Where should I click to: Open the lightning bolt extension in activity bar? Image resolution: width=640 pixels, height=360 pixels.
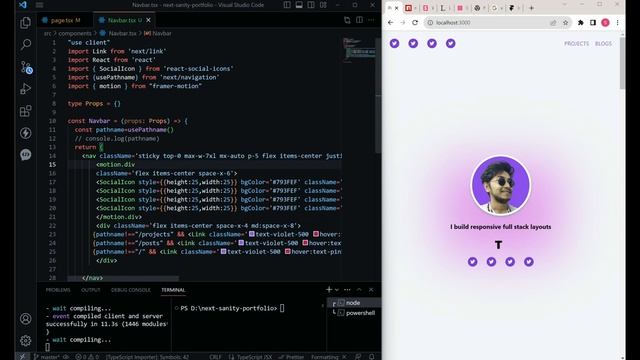(25, 133)
